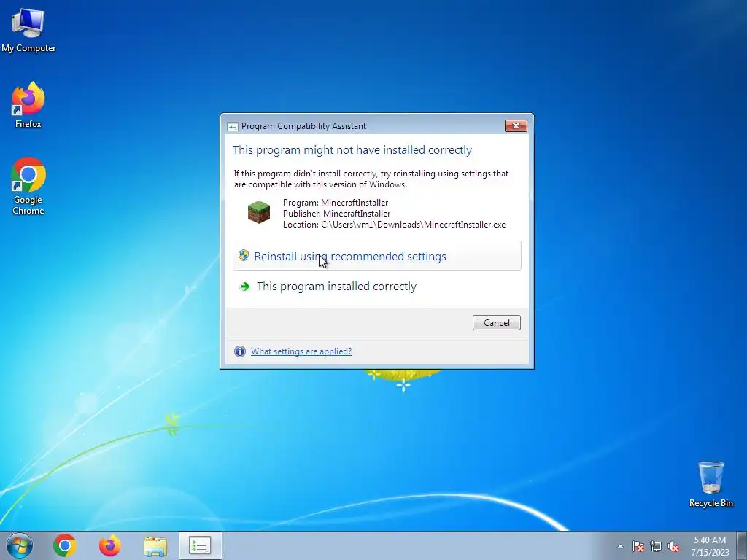747x560 pixels.
Task: Click the shield icon beside Reinstall option
Action: pyautogui.click(x=244, y=255)
